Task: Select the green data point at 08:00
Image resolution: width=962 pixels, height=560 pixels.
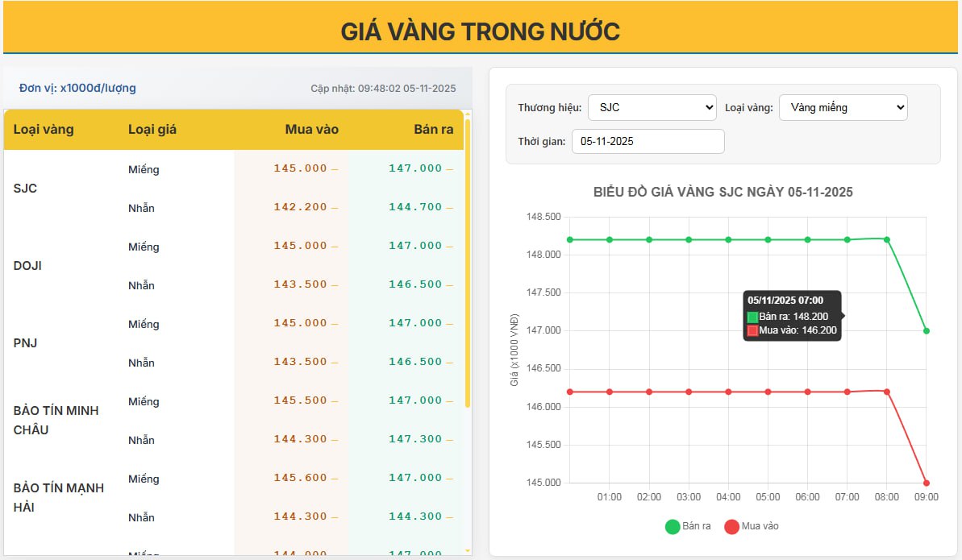Action: 886,239
